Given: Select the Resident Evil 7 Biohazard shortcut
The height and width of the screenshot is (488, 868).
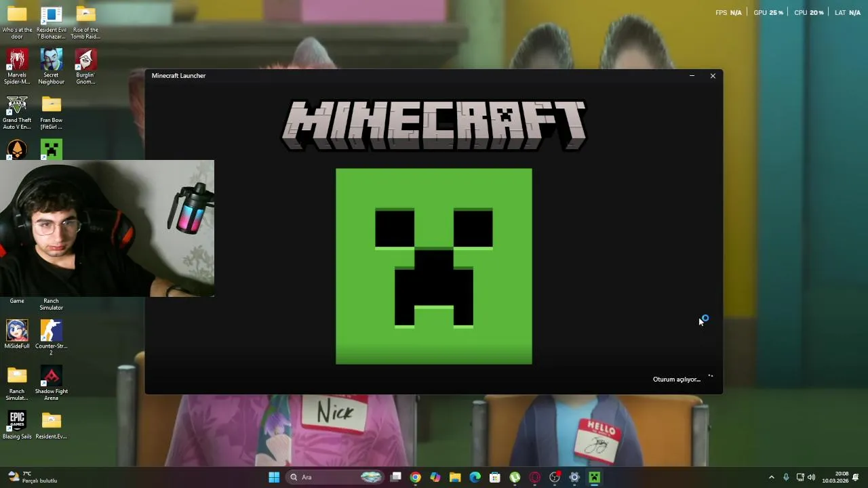Looking at the screenshot, I should pos(52,22).
